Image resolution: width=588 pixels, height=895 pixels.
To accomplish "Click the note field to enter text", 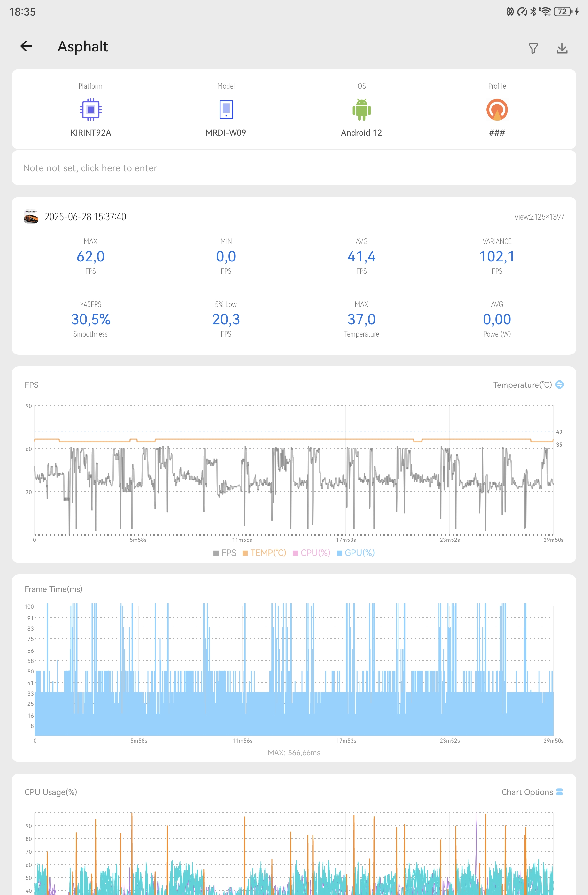I will (x=294, y=168).
